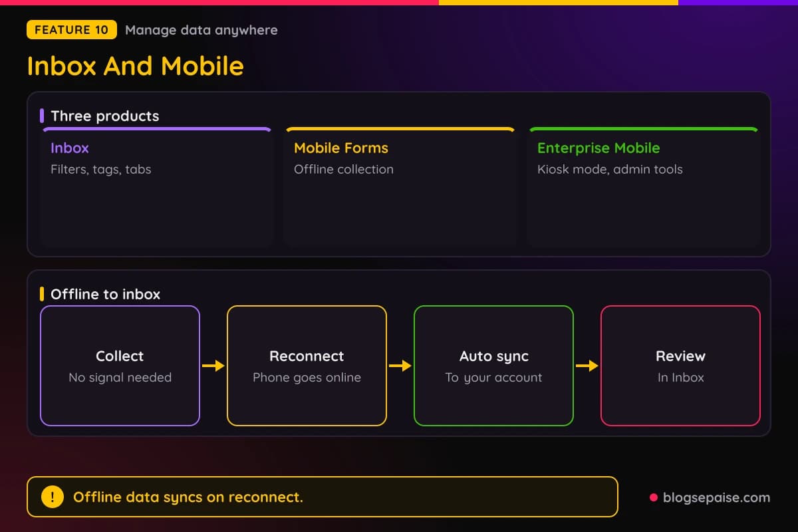Open the Mobile Forms card
Viewport: 798px width, 532px height.
(400, 187)
